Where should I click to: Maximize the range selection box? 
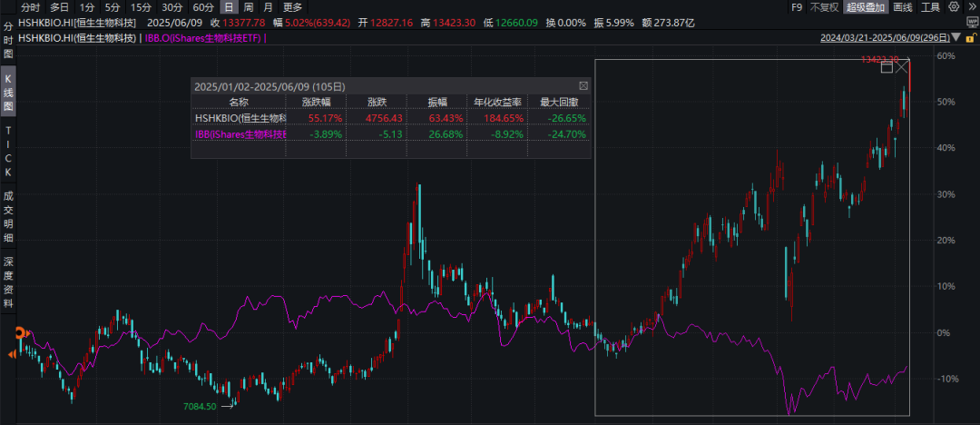(x=887, y=67)
